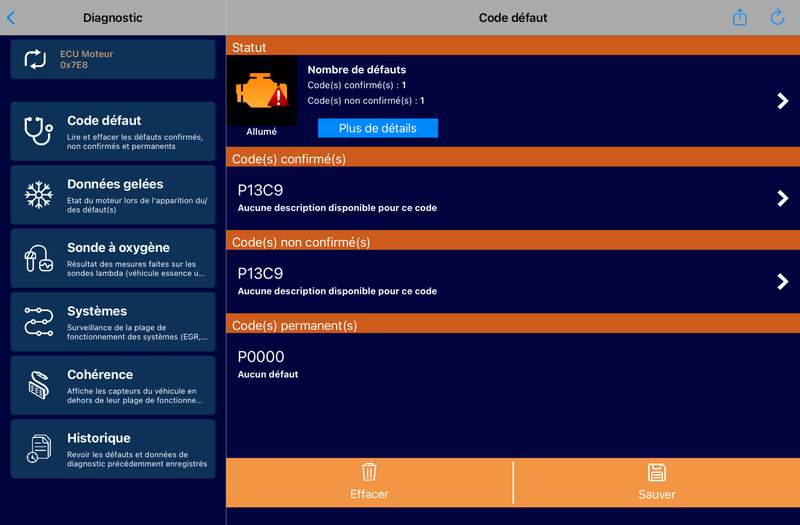Click the 'Aucun défaut' text
This screenshot has width=800, height=525.
(x=268, y=374)
